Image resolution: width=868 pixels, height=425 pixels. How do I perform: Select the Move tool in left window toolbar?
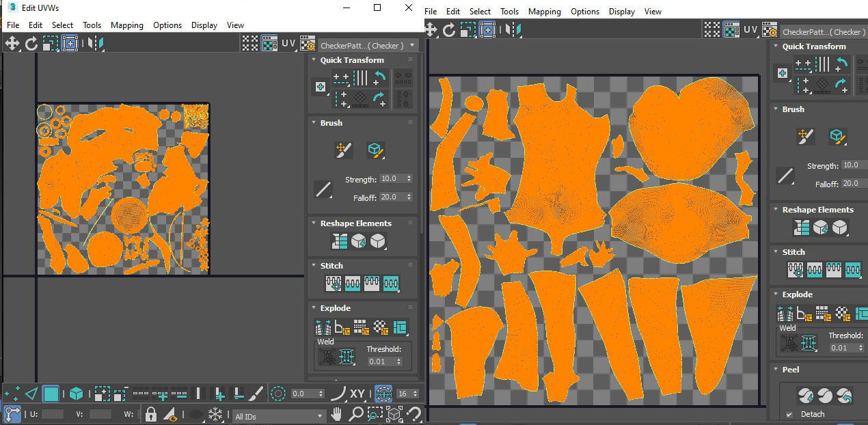pyautogui.click(x=12, y=44)
